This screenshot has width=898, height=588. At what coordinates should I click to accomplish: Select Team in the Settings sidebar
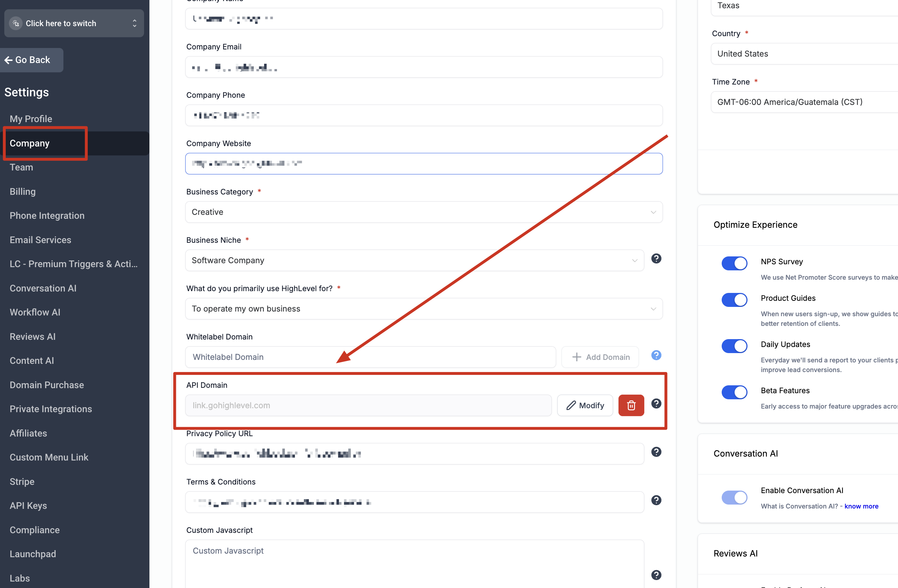21,167
